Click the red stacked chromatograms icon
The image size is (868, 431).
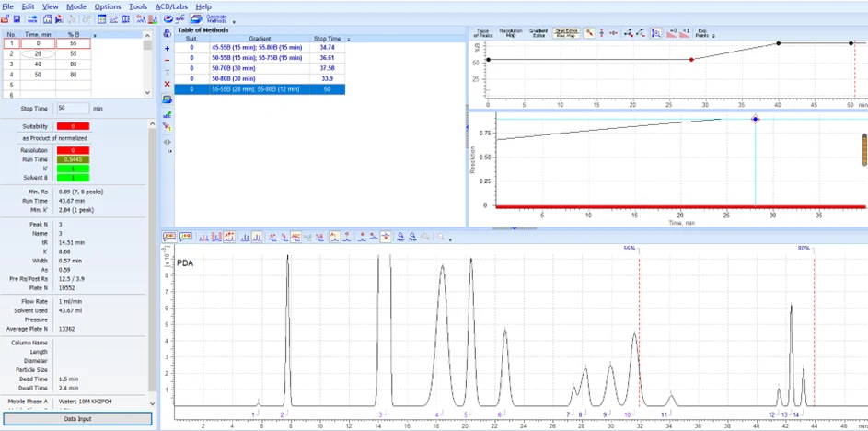[216, 237]
